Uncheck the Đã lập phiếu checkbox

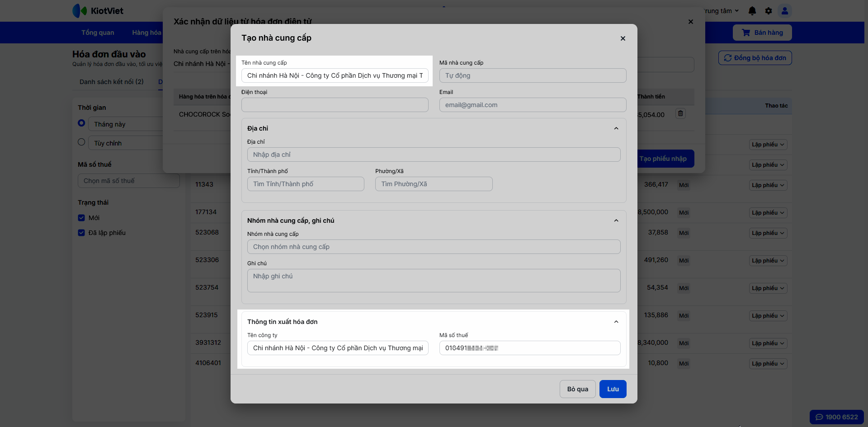pyautogui.click(x=81, y=233)
